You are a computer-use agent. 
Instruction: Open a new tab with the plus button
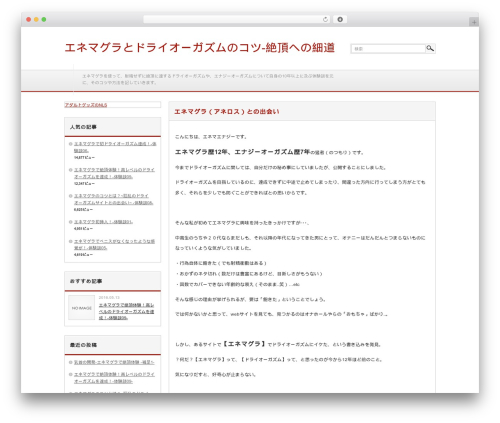click(474, 22)
